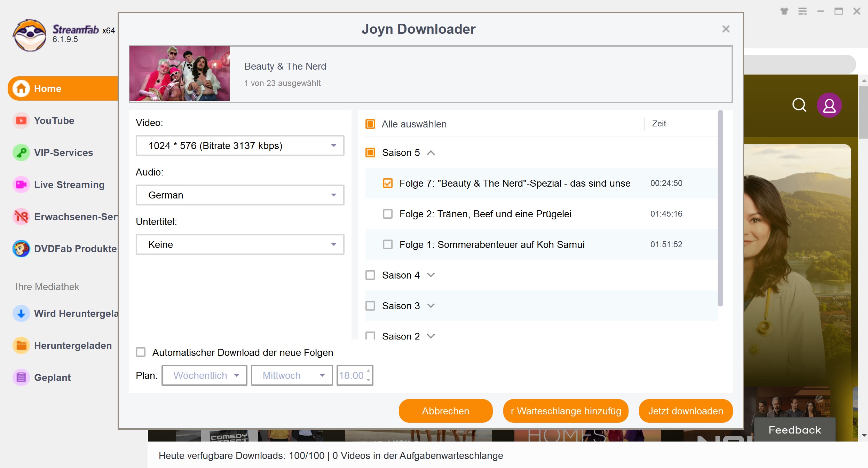Toggle the Saison 5 checkbox
868x468 pixels.
370,153
